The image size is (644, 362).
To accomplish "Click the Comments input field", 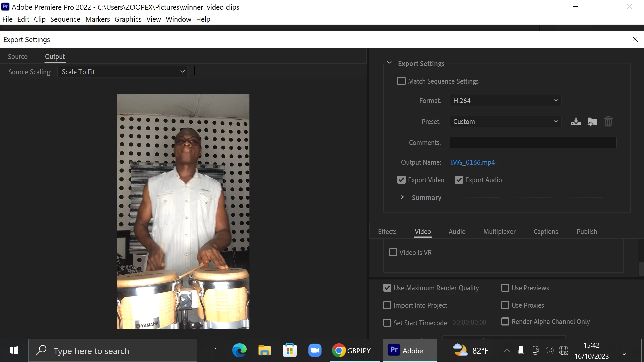I will point(532,143).
